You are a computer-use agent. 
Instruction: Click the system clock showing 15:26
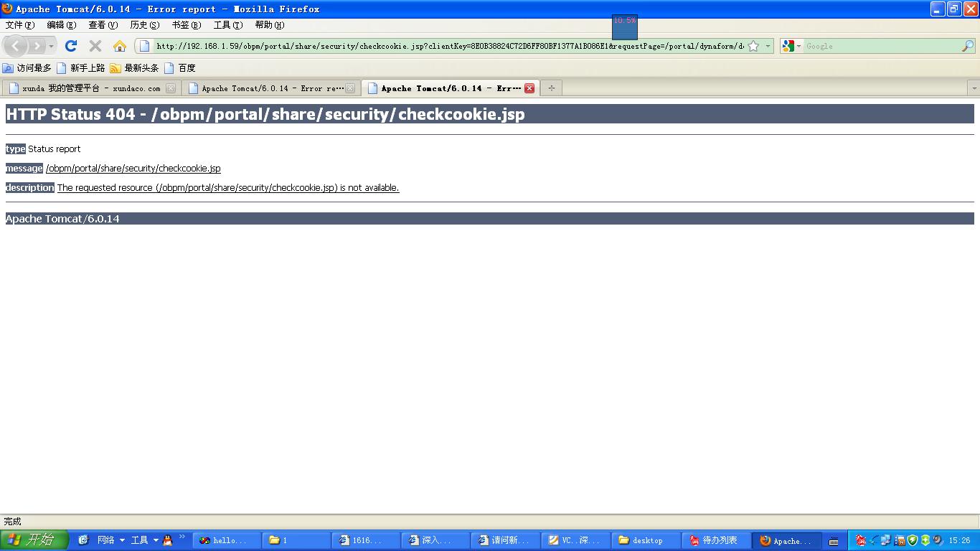(959, 540)
